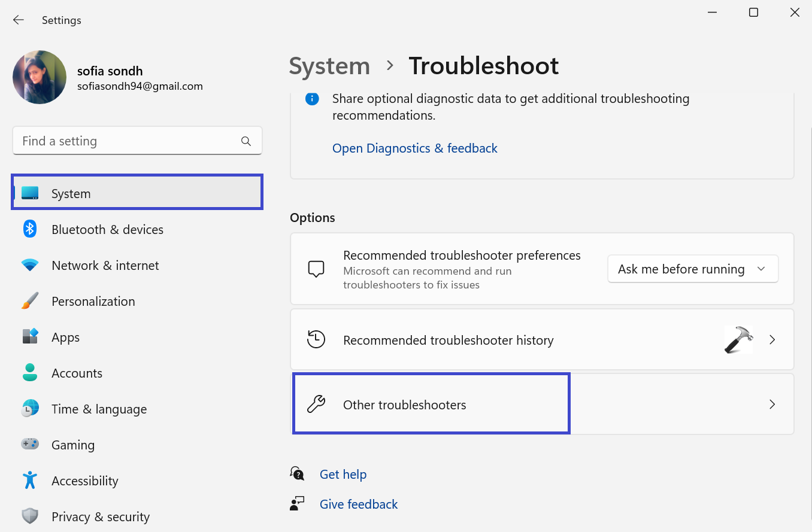This screenshot has width=812, height=532.
Task: Click the back arrow icon in Settings
Action: pyautogui.click(x=19, y=20)
